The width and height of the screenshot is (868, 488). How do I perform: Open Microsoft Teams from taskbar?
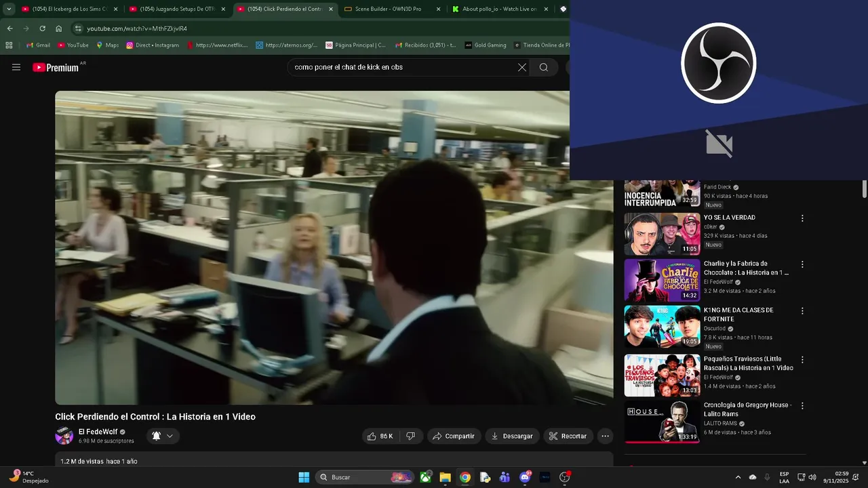click(x=505, y=477)
